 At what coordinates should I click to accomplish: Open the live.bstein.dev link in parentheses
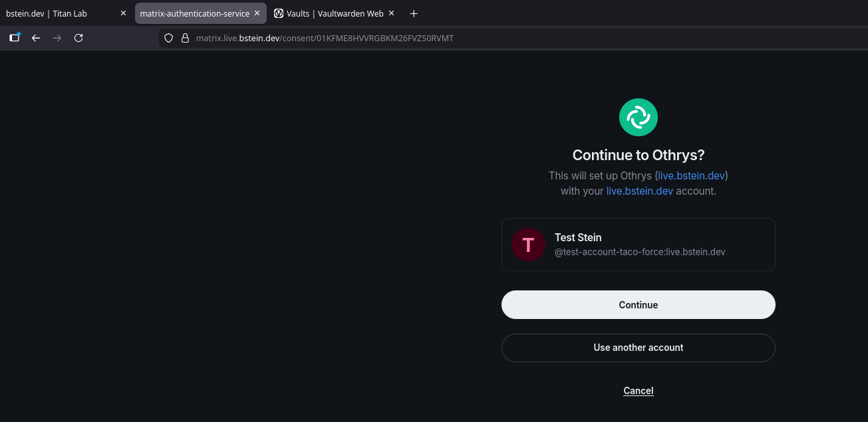(x=691, y=175)
